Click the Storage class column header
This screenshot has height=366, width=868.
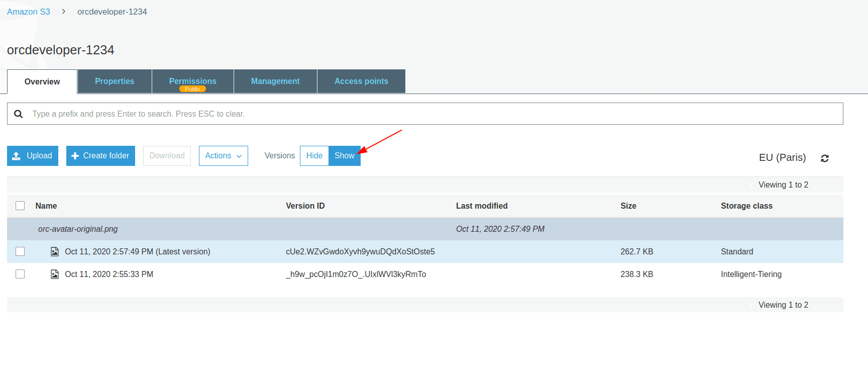point(746,206)
